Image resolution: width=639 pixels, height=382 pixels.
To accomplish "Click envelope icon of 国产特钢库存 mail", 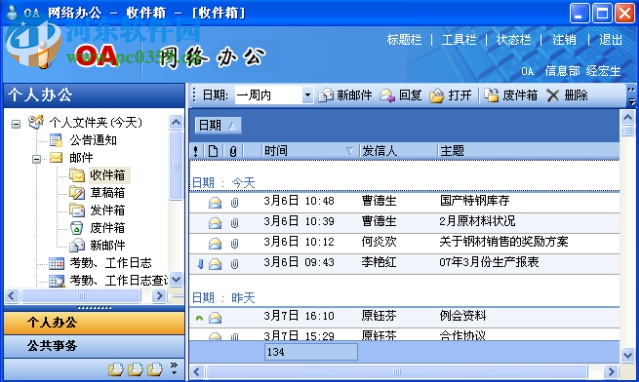I will click(x=215, y=202).
